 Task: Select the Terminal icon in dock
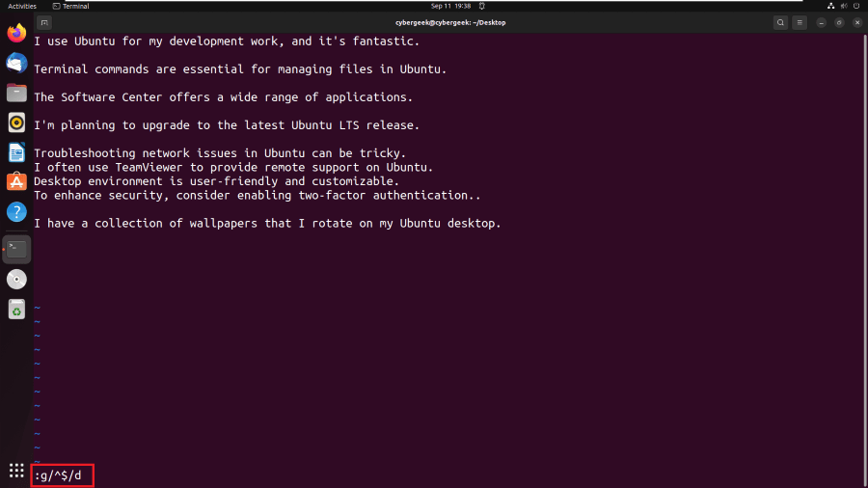pyautogui.click(x=16, y=249)
